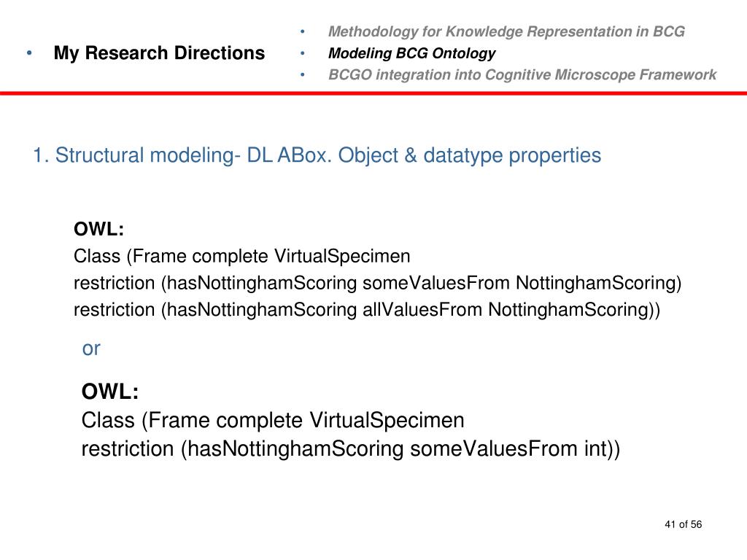The height and width of the screenshot is (560, 747).
Task: Select 'Modeling BCG Ontology' outline item
Action: [x=411, y=53]
